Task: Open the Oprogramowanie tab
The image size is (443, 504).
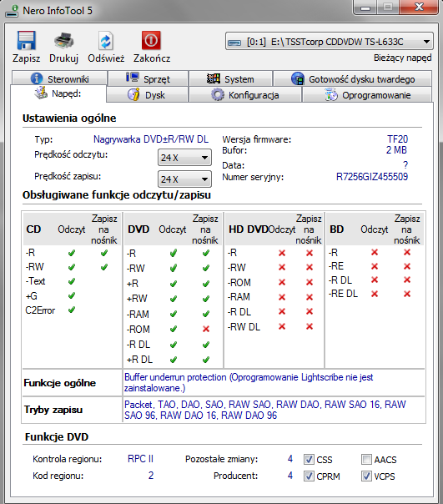Action: coord(367,95)
